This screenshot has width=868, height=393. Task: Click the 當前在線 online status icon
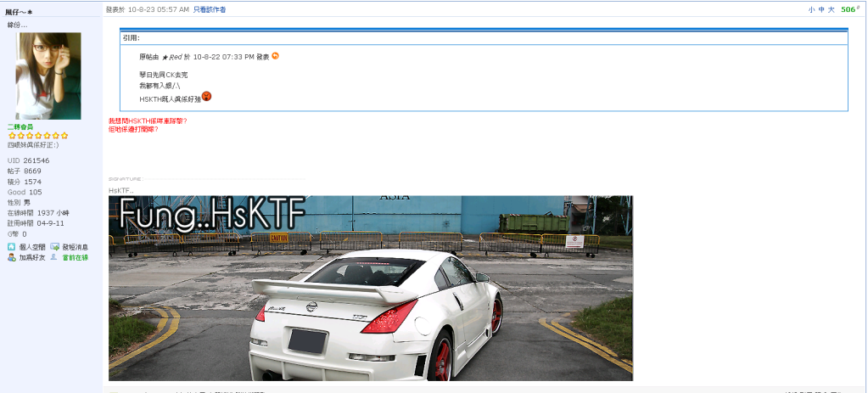[54, 257]
